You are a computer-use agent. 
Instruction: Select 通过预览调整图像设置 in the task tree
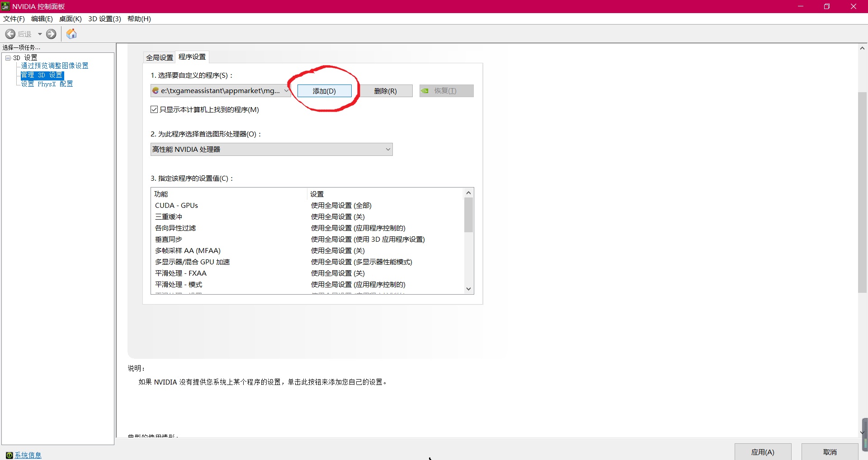[x=55, y=66]
